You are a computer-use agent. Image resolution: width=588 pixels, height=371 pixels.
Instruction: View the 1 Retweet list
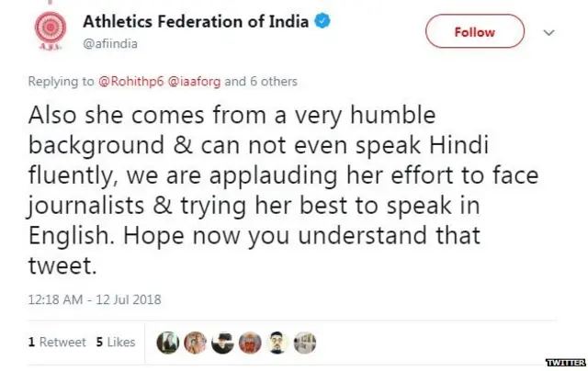[x=56, y=343]
